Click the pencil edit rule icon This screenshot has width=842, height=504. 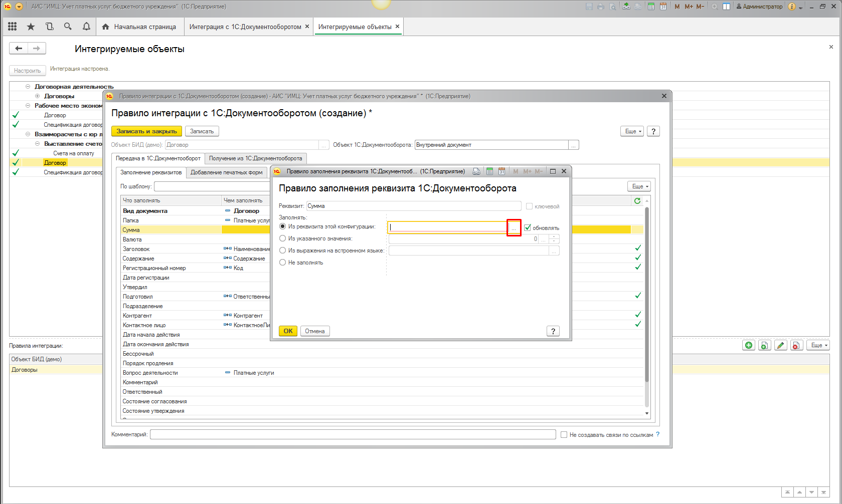tap(780, 345)
